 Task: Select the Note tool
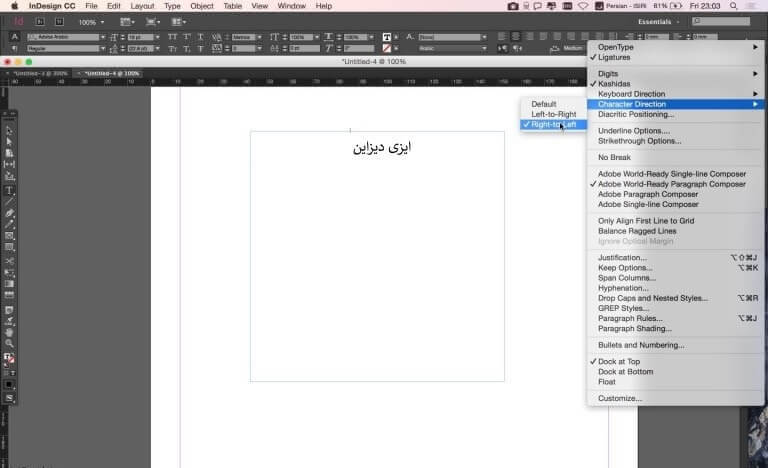click(9, 310)
